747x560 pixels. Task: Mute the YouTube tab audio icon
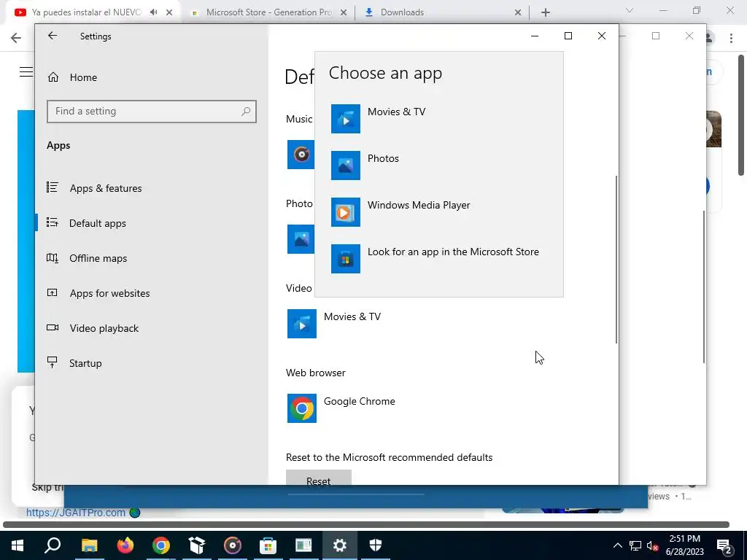coord(153,12)
